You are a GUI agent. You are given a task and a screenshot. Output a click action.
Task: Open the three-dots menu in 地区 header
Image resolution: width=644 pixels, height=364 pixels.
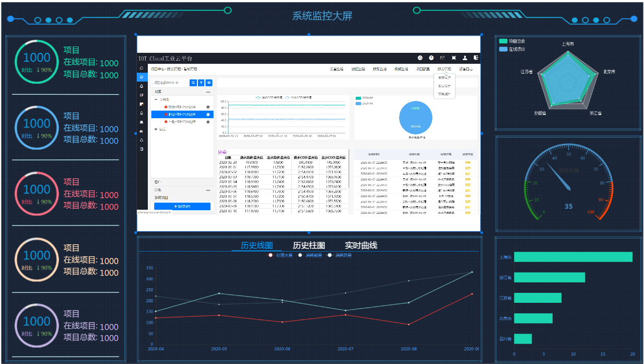click(208, 92)
